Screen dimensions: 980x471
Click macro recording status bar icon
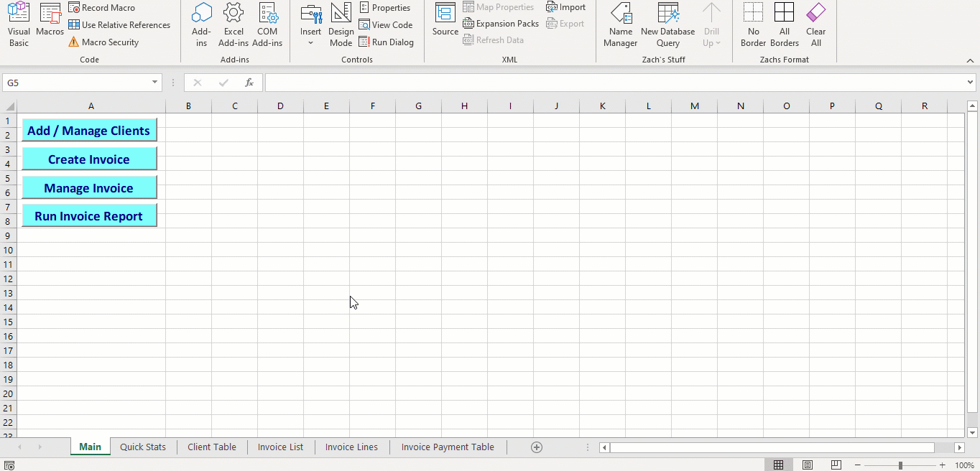tap(9, 465)
